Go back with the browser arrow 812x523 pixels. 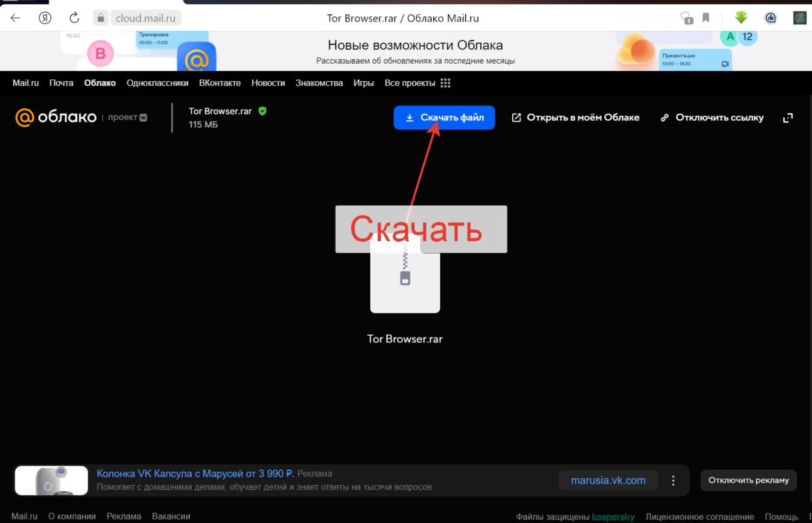[15, 18]
